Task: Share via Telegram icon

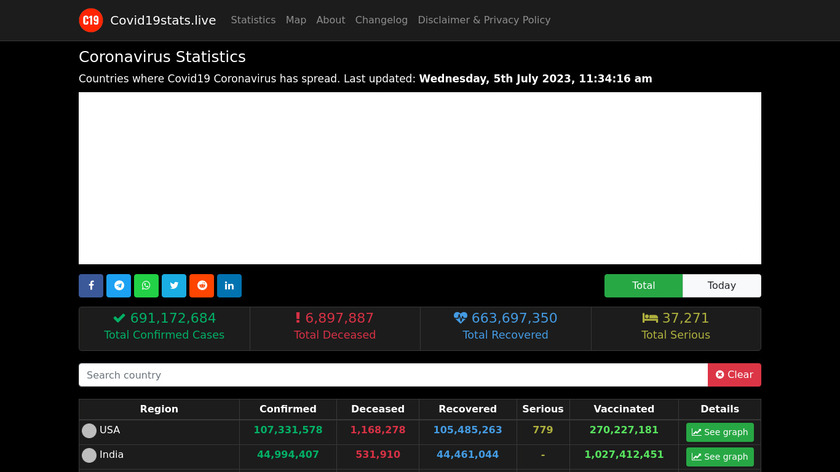Action: (119, 286)
